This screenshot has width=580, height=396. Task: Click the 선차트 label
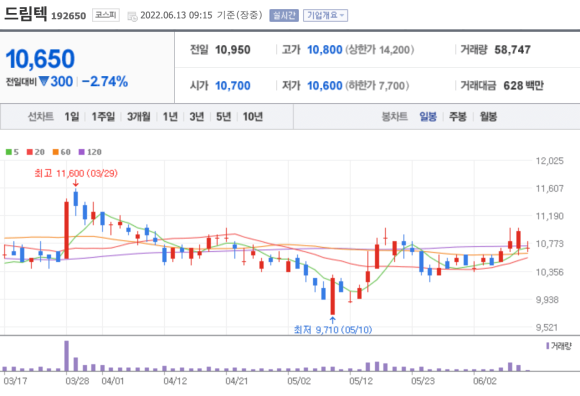pos(41,117)
